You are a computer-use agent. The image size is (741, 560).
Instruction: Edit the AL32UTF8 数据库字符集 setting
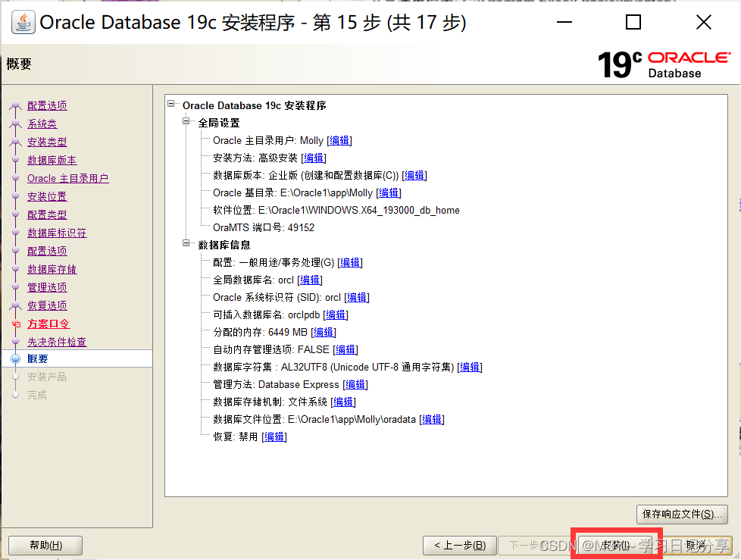point(470,367)
